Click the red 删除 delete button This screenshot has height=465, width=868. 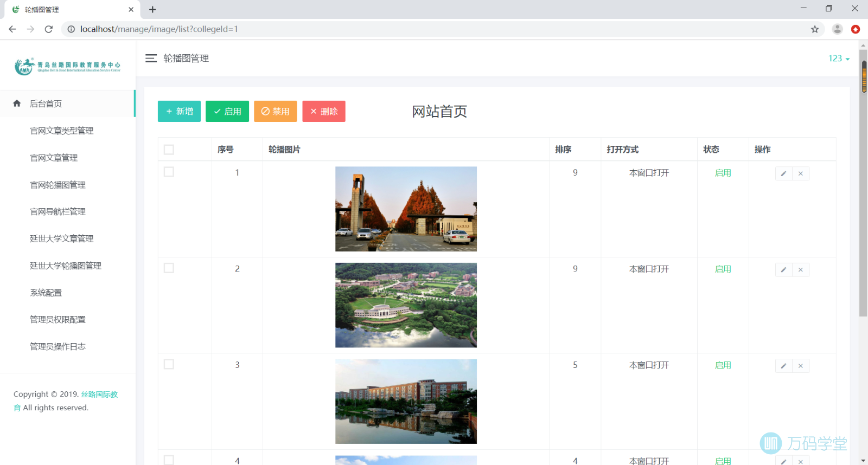tap(324, 111)
